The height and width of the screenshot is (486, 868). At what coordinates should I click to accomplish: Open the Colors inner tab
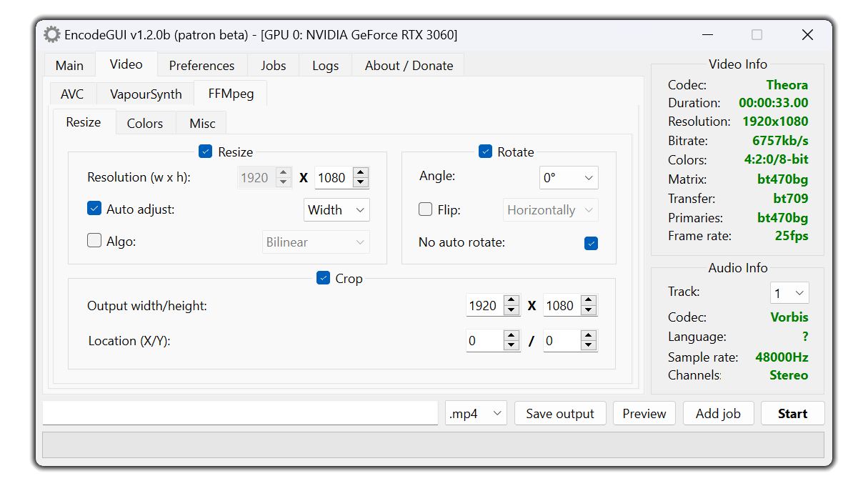(x=145, y=123)
